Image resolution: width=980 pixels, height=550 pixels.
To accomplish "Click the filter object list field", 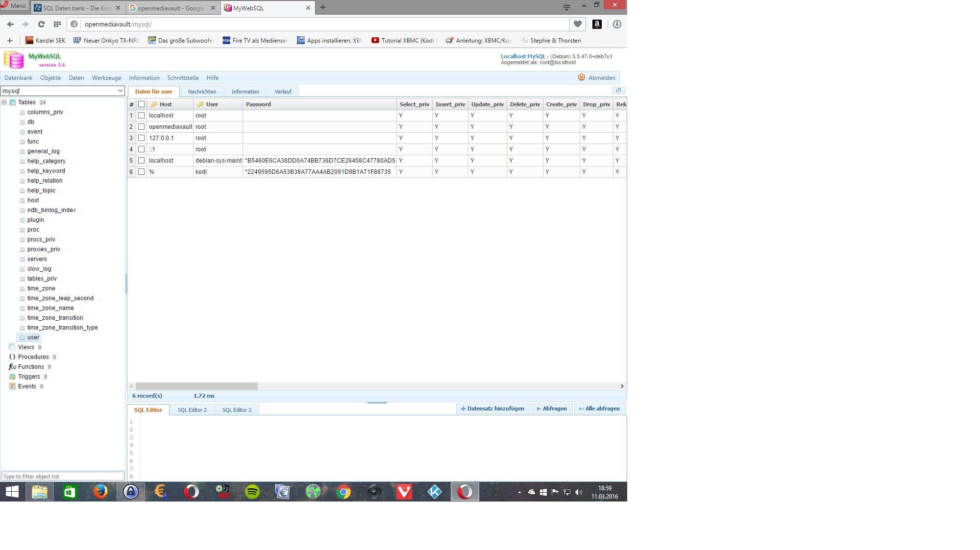I will (63, 477).
